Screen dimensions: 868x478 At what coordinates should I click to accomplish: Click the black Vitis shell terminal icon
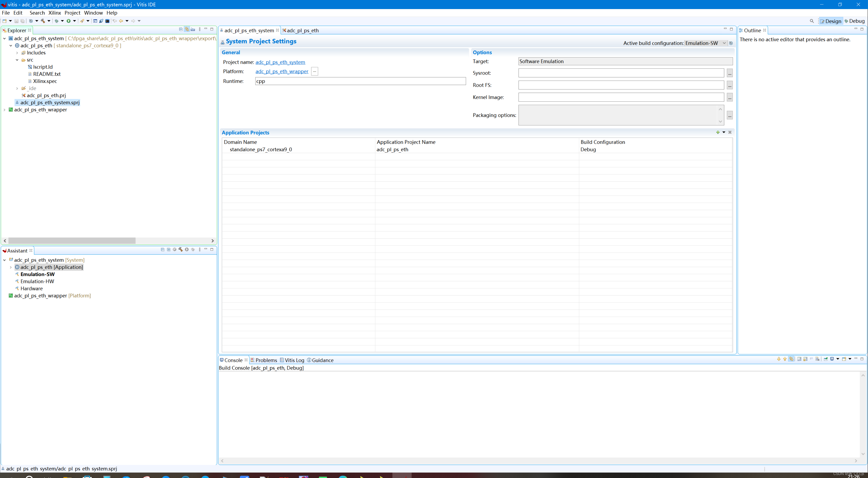(x=108, y=21)
